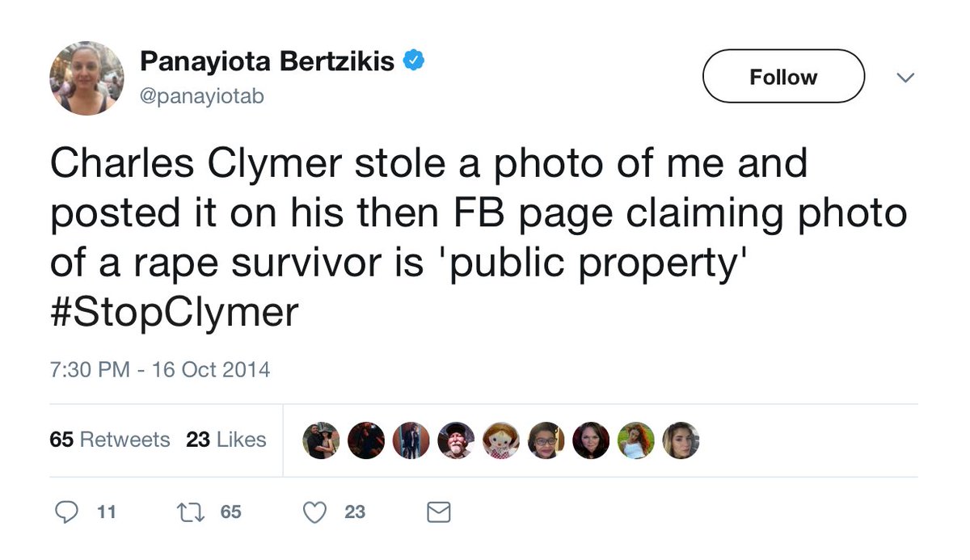The width and height of the screenshot is (970, 560).
Task: Open liker avatar on green grass background
Action: click(x=635, y=440)
